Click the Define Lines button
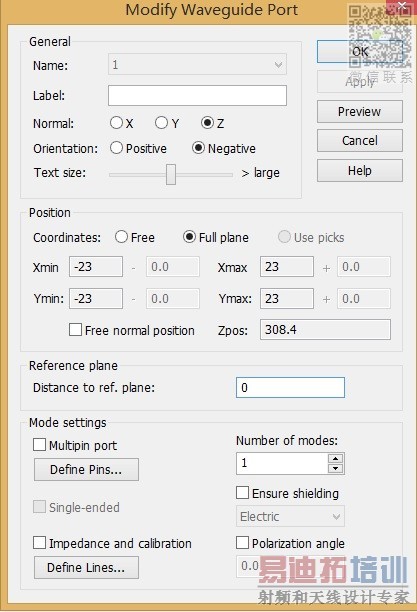 tap(86, 568)
